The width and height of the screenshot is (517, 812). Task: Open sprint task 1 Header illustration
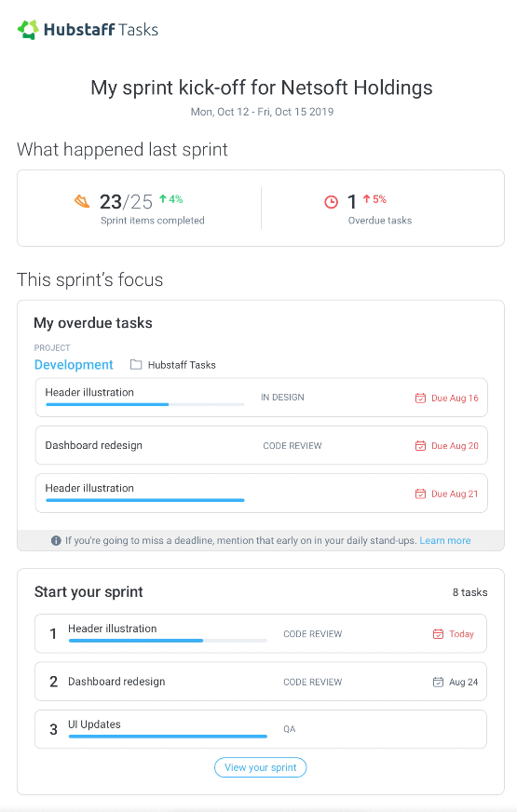(x=261, y=634)
